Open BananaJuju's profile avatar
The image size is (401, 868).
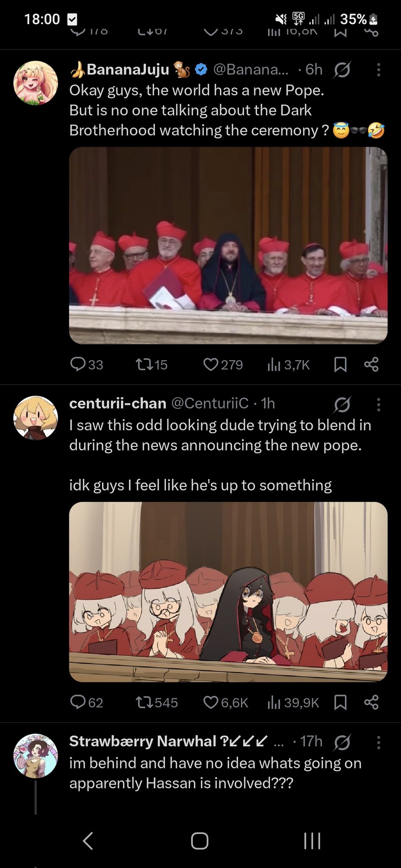click(36, 83)
